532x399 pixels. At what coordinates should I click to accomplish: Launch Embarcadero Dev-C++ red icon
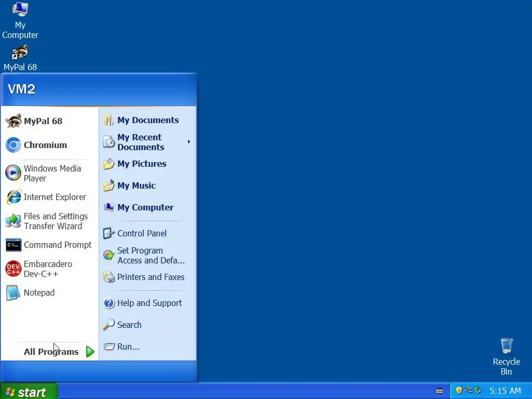click(x=13, y=269)
